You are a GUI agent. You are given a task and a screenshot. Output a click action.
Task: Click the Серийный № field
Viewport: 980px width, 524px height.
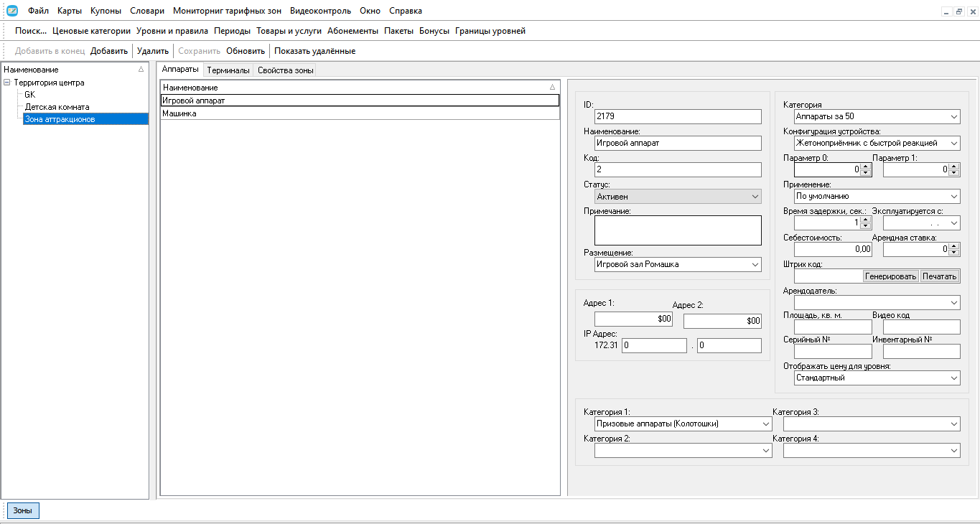pyautogui.click(x=833, y=351)
